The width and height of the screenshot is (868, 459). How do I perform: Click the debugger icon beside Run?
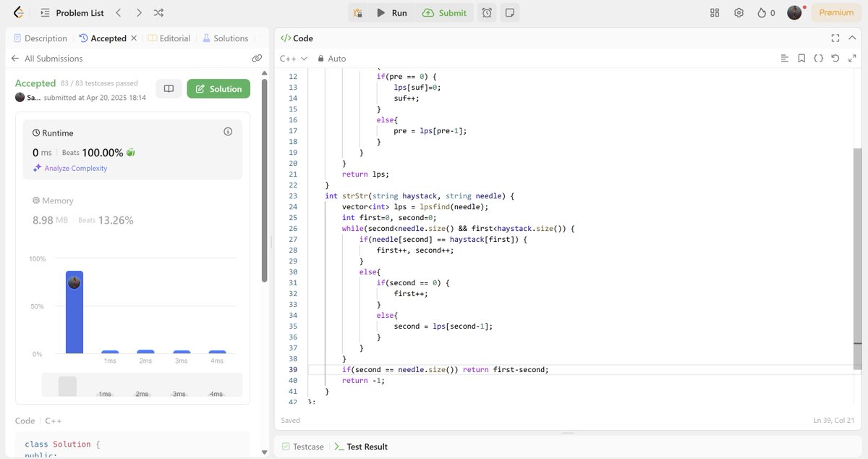coord(357,12)
